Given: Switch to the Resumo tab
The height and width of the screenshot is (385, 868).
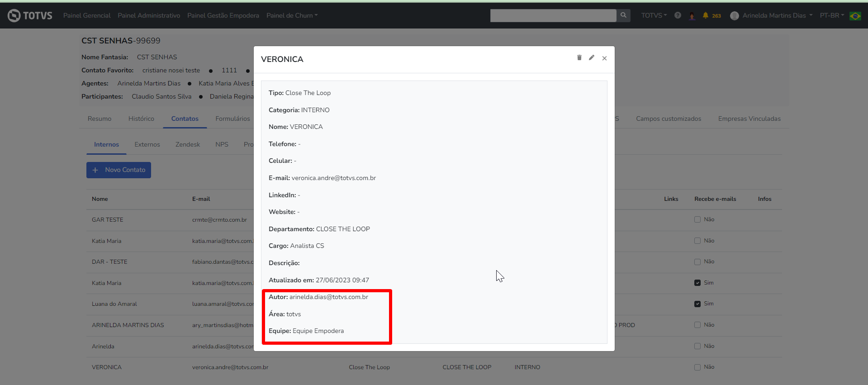Looking at the screenshot, I should pyautogui.click(x=100, y=119).
